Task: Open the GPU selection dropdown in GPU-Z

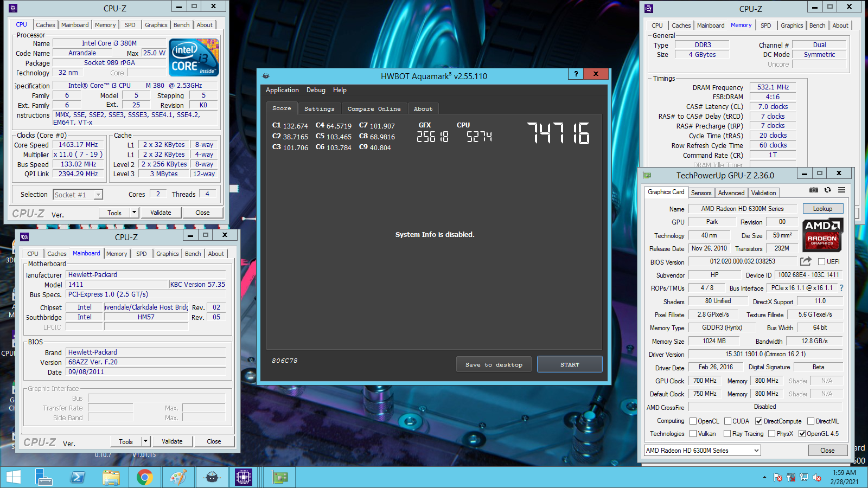Action: click(702, 451)
